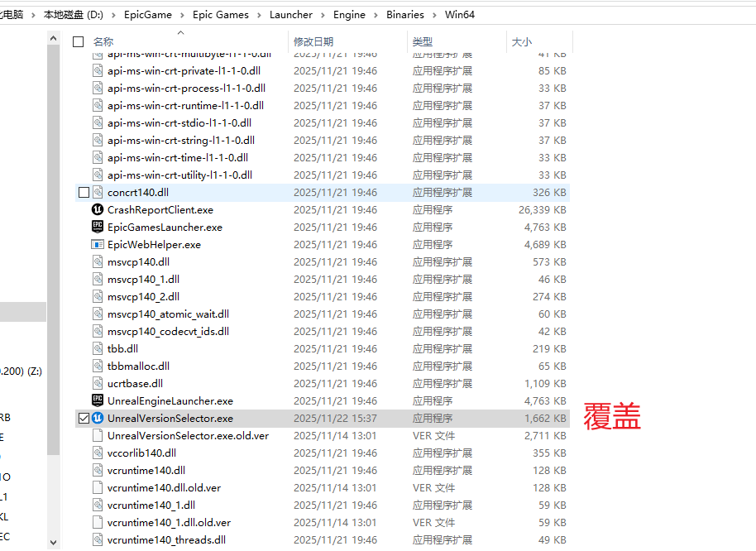
Task: Click the 2025/11/22 15:37 date cell
Action: click(335, 418)
